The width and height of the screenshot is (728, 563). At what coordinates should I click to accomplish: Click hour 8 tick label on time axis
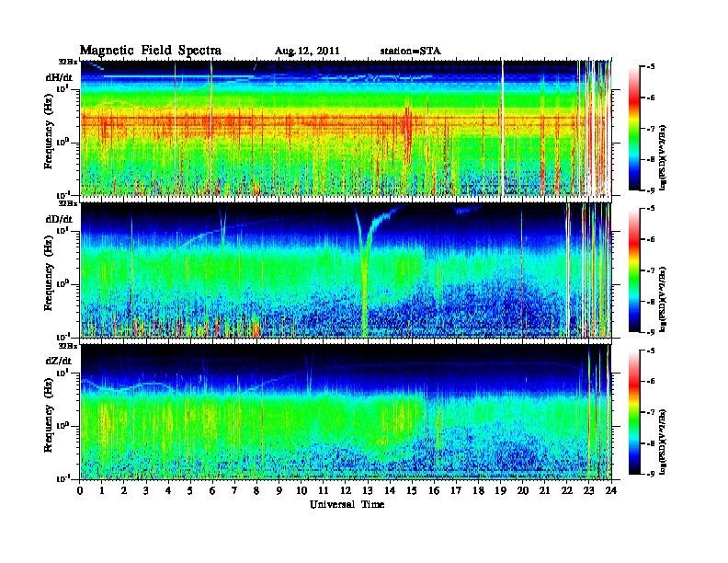(256, 490)
